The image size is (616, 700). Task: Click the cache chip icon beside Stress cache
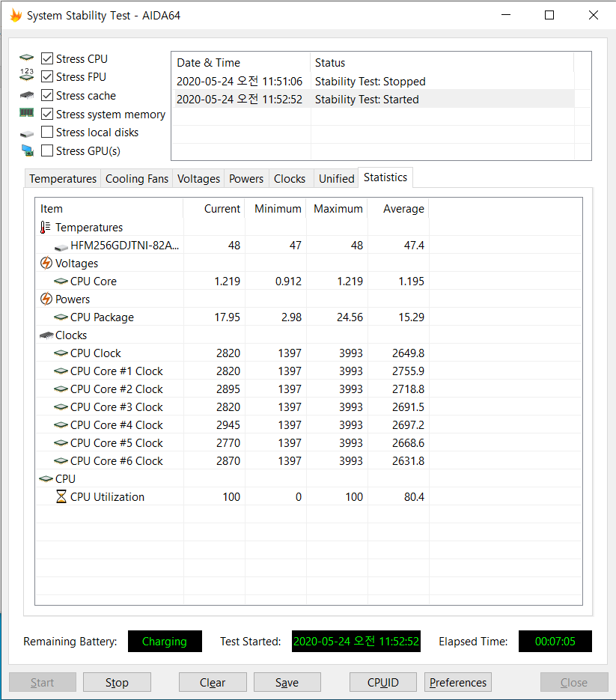pyautogui.click(x=27, y=95)
